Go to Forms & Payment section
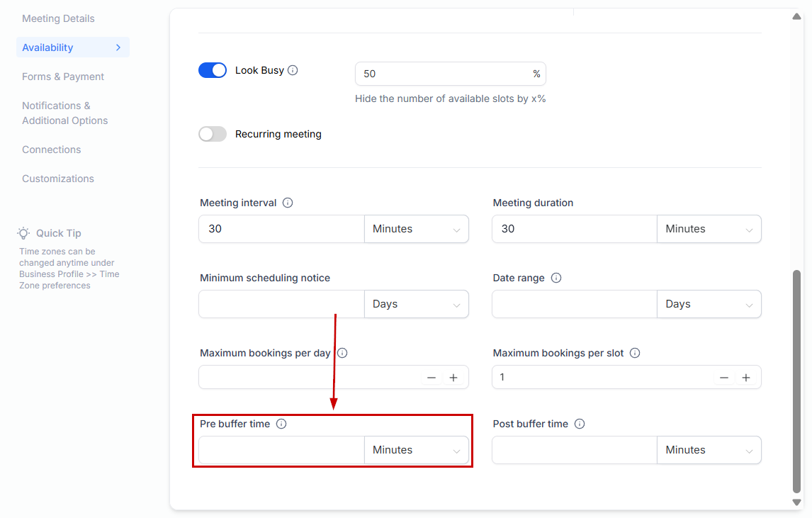This screenshot has width=812, height=518. (x=63, y=77)
